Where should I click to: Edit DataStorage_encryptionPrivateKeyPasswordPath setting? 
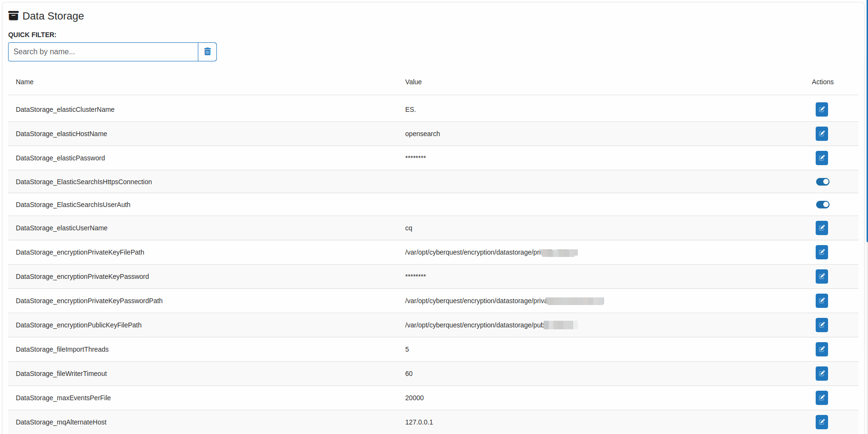click(821, 301)
